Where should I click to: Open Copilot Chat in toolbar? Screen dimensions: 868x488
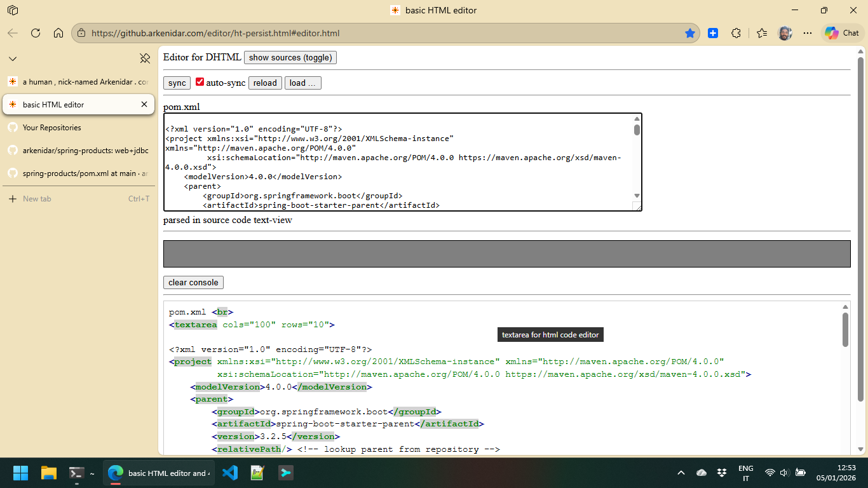(x=842, y=33)
